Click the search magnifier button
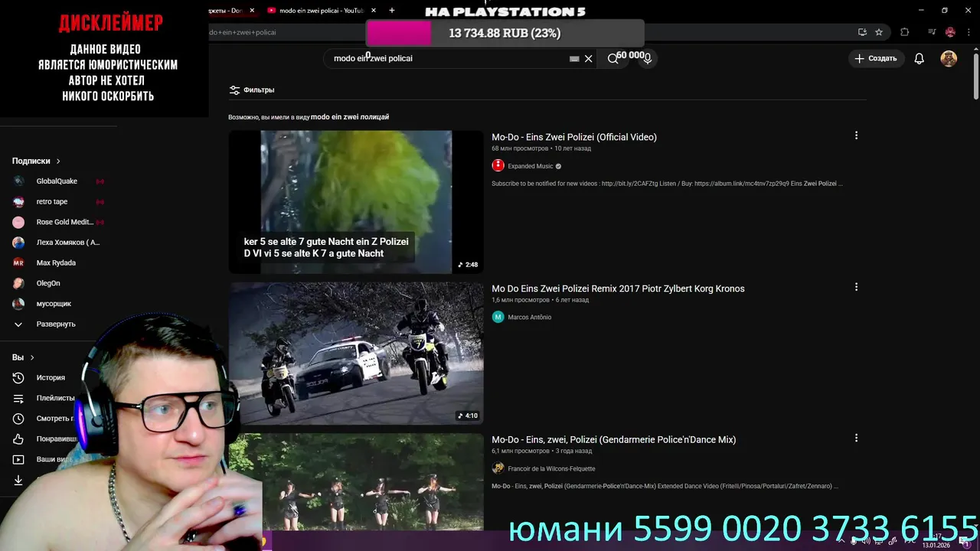Image resolution: width=980 pixels, height=551 pixels. click(612, 58)
